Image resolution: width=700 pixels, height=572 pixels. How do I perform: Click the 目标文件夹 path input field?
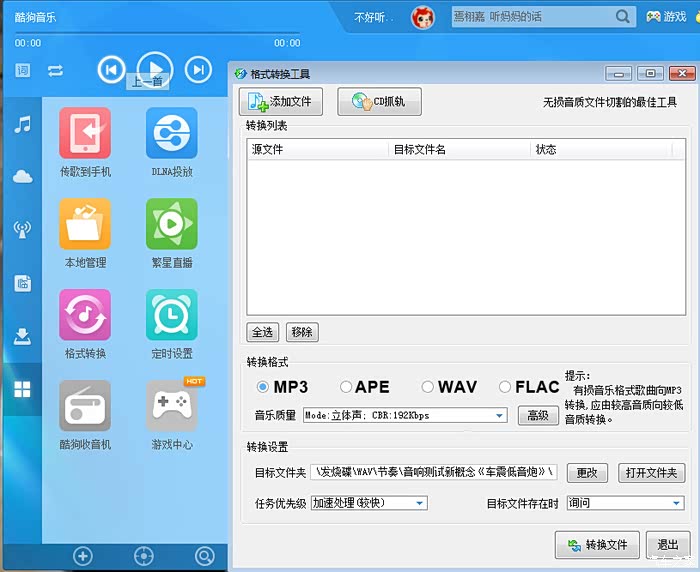point(434,473)
